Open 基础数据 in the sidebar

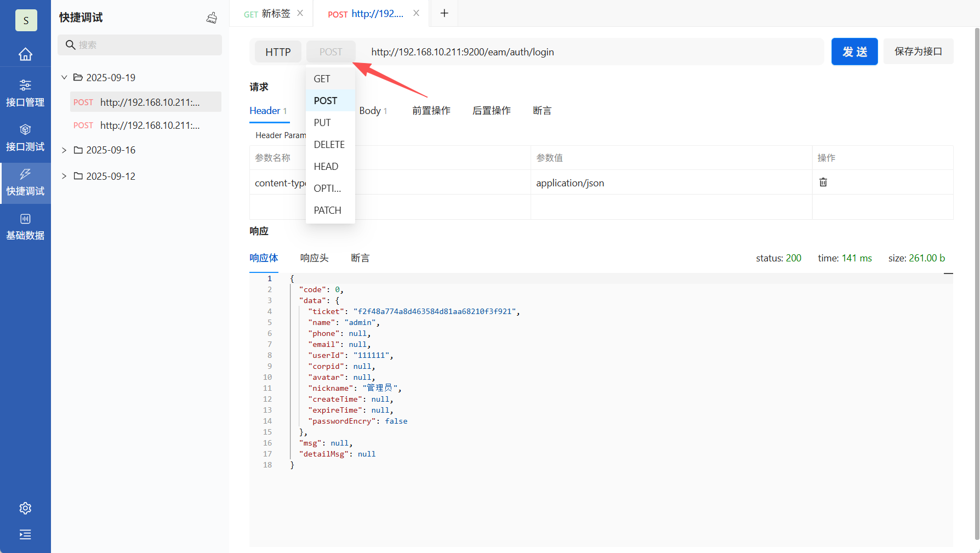click(x=25, y=227)
